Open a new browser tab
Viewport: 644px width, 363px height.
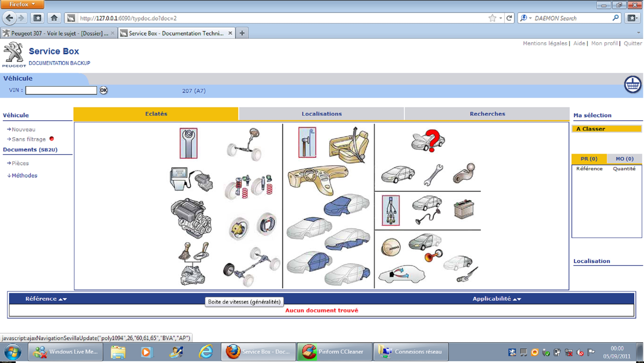click(x=242, y=33)
